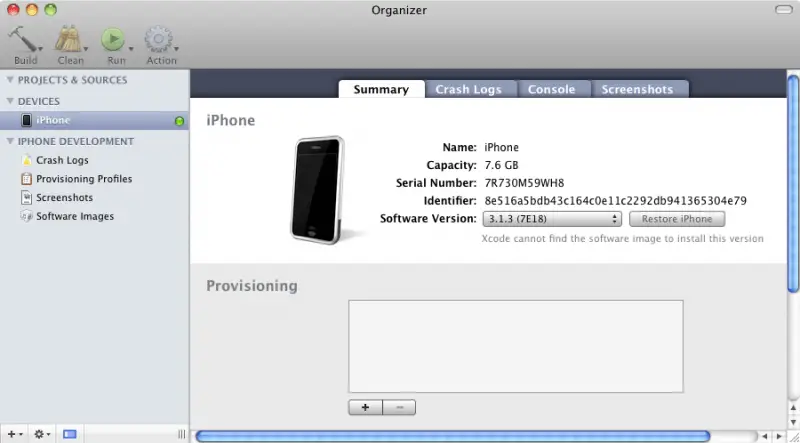Switch to the Console tab
Image resolution: width=800 pixels, height=443 pixels.
[x=551, y=89]
